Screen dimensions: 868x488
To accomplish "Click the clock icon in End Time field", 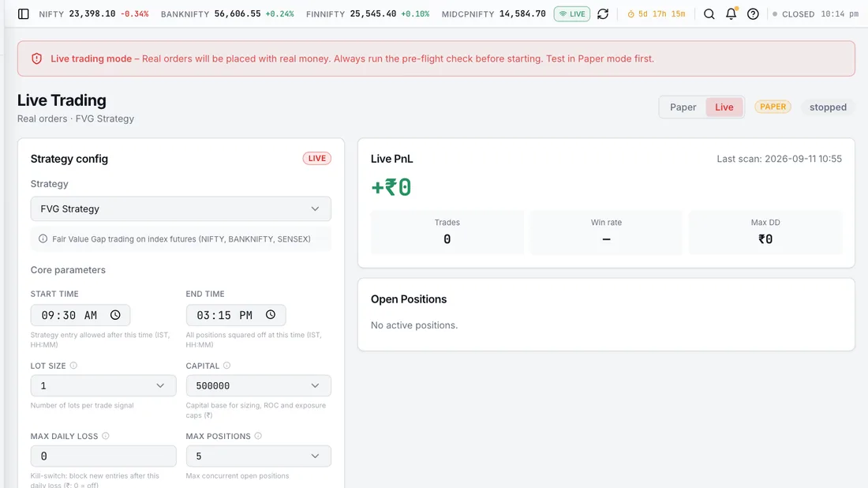I will pos(270,314).
